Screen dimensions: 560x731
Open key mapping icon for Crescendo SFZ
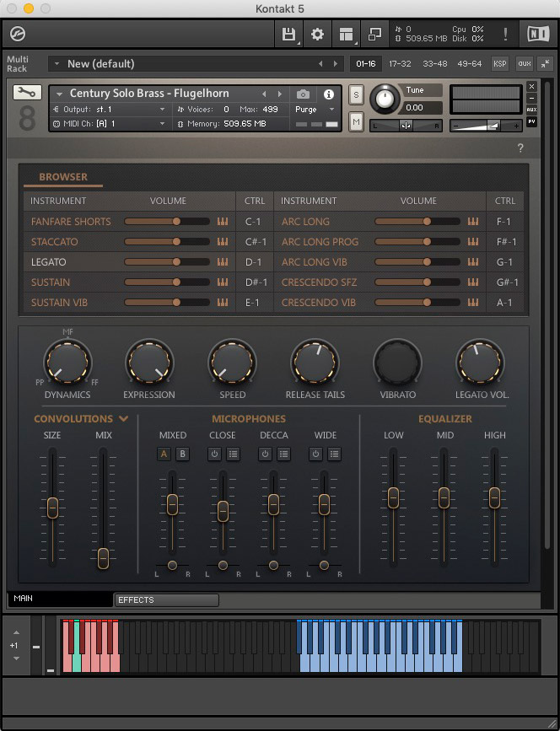(x=473, y=282)
